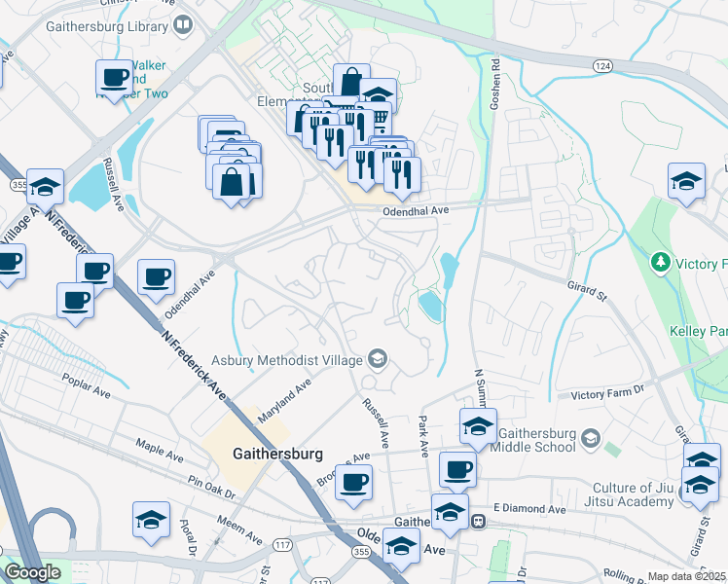This screenshot has height=584, width=728.
Task: Select the Floral Dr street label
Action: [x=188, y=537]
